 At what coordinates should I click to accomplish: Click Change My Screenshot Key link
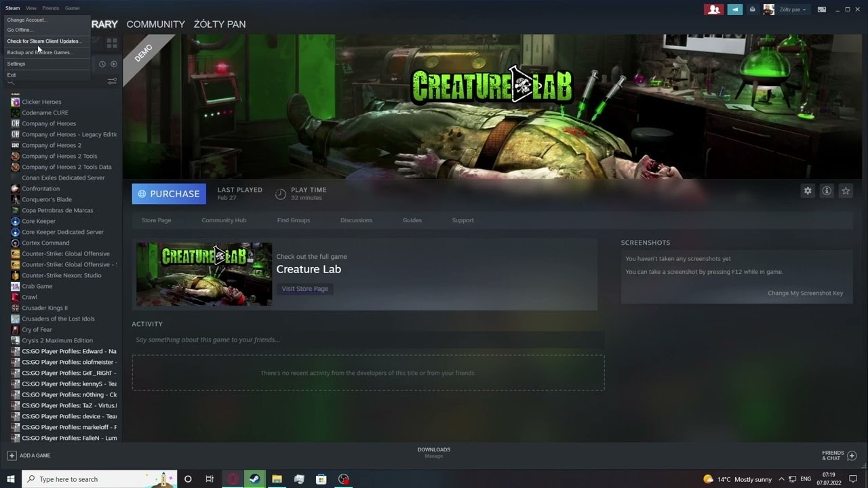(x=805, y=293)
